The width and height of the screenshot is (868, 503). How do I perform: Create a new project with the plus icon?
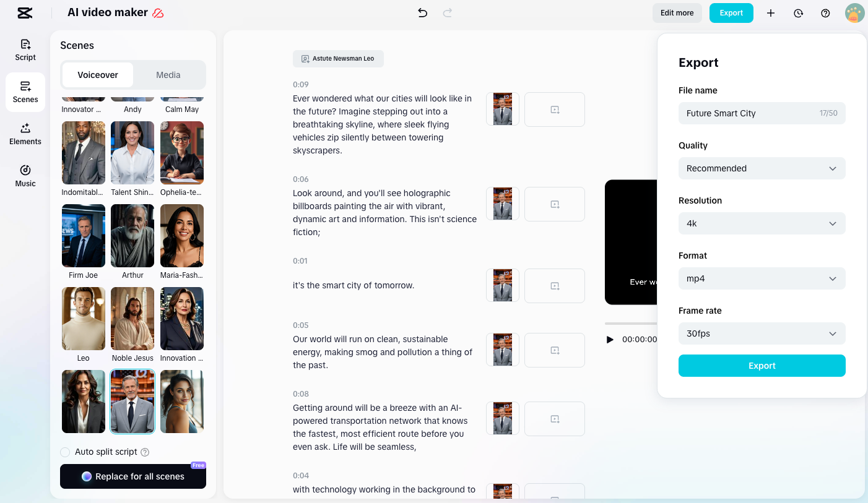point(771,12)
